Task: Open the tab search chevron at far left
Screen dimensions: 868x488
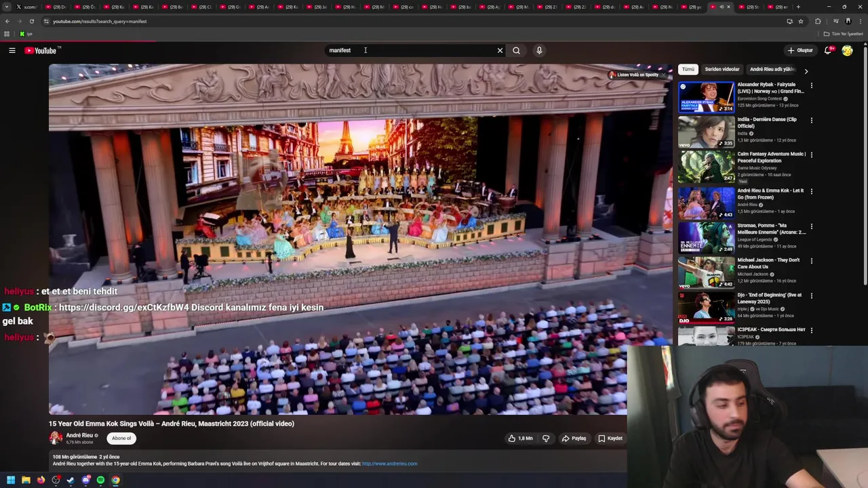Action: [x=7, y=7]
